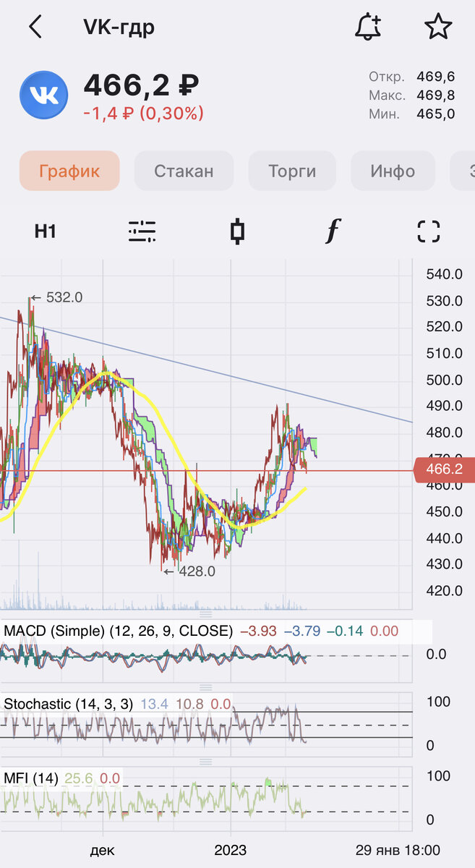
Task: Select the Stochastic (14, 3, 3) label
Action: [69, 703]
